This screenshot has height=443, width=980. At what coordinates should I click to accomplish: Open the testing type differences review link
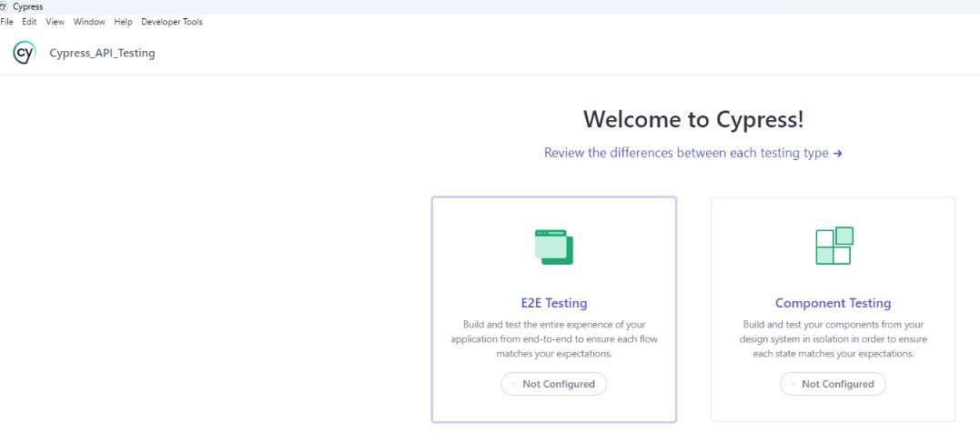(693, 153)
